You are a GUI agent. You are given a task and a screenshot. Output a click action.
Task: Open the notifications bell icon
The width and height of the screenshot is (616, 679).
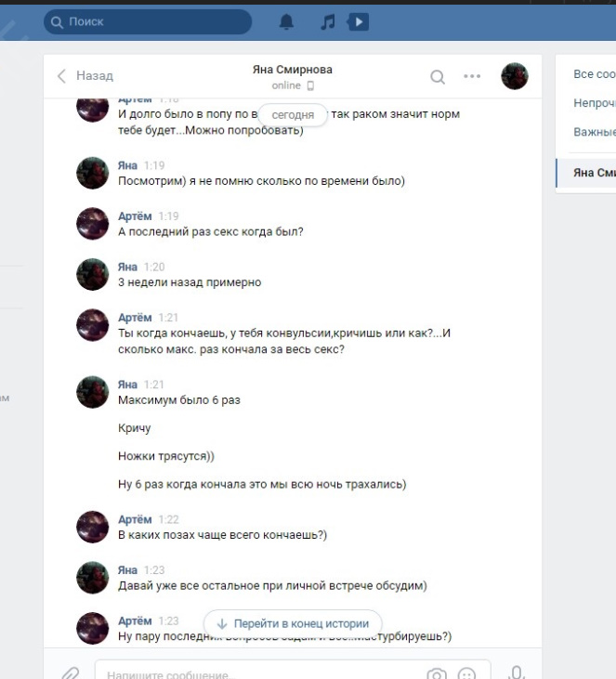[x=286, y=21]
